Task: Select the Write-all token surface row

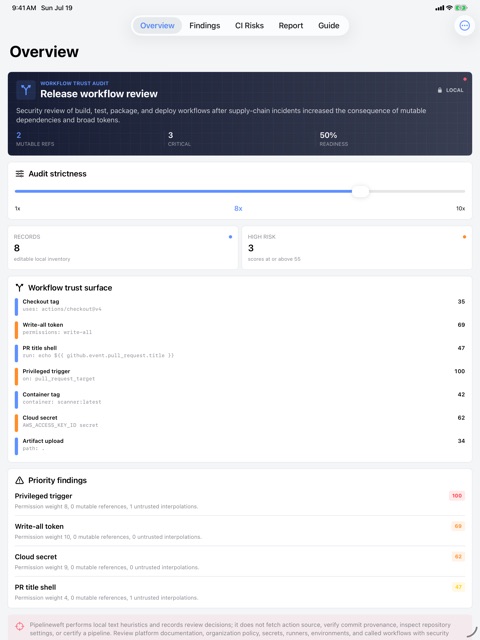Action: pos(240,329)
